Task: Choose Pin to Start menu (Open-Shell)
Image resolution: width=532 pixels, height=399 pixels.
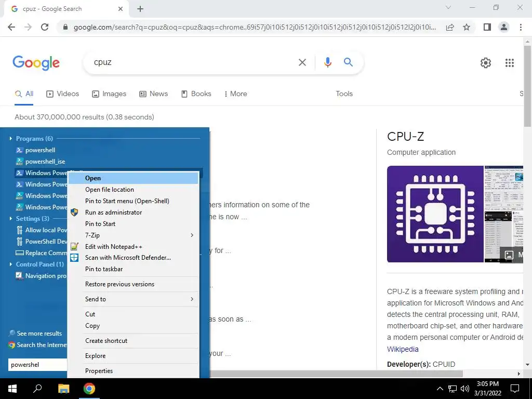Action: point(133,201)
